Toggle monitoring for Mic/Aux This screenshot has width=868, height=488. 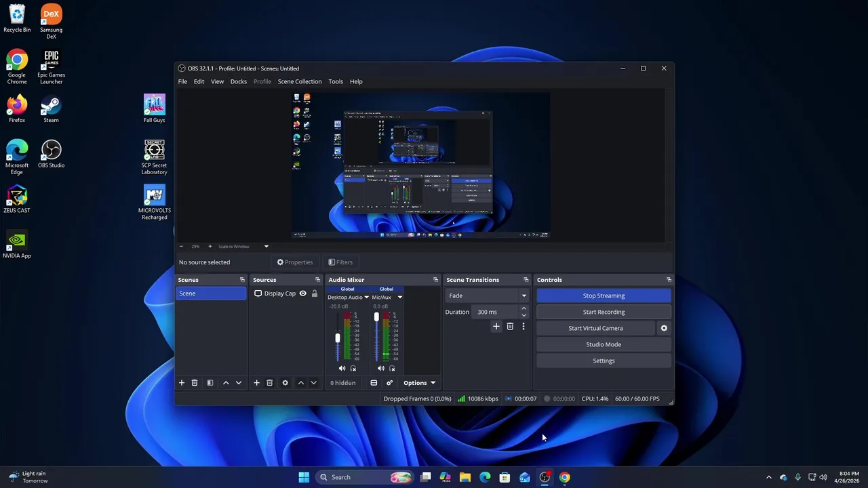coord(392,369)
